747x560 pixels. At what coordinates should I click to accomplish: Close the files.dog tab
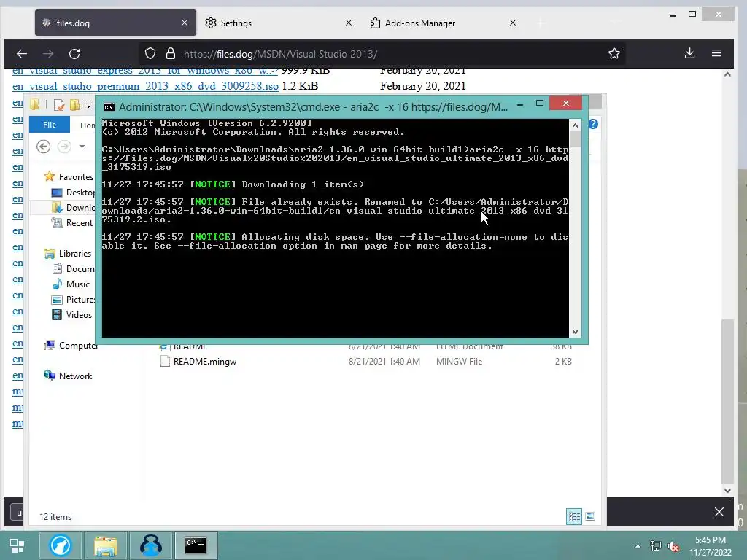coord(185,23)
